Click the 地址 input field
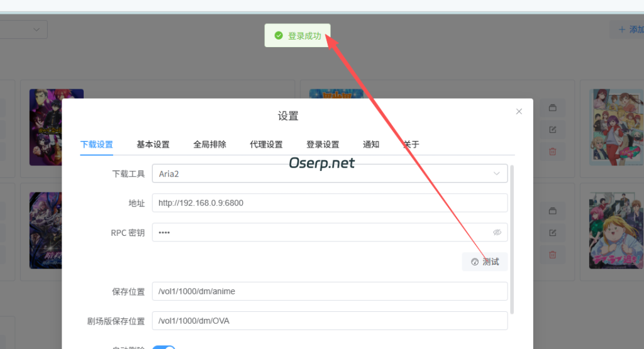This screenshot has height=349, width=644. pos(330,203)
